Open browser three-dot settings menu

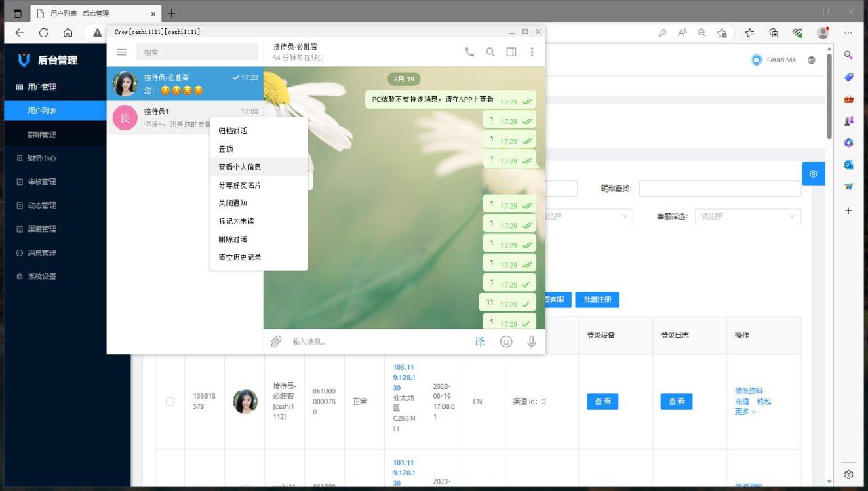[x=848, y=33]
